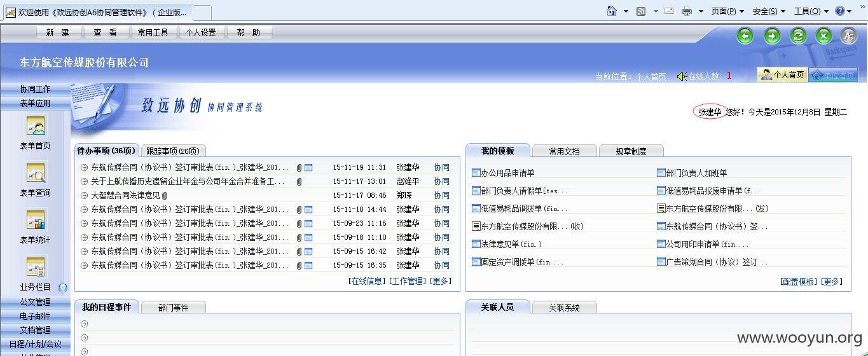Expand the 日程/计划/会议 sidebar section
Image resolution: width=868 pixels, height=356 pixels.
tap(35, 344)
